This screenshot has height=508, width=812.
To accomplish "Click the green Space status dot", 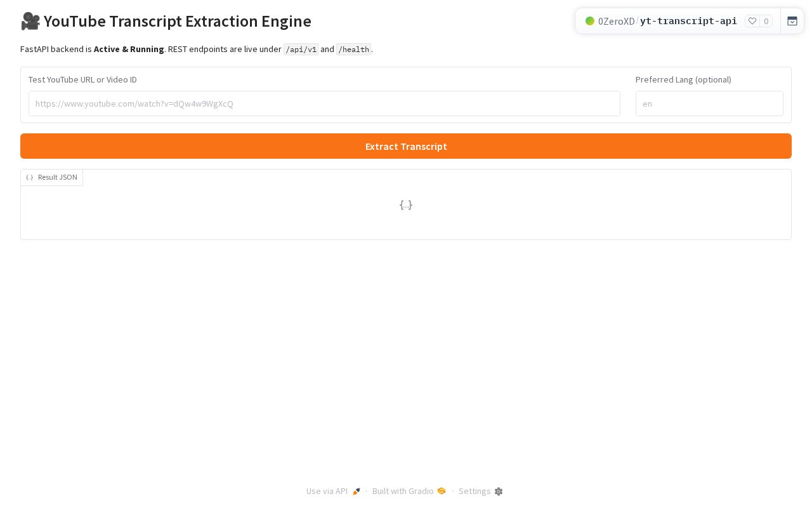I will 590,21.
